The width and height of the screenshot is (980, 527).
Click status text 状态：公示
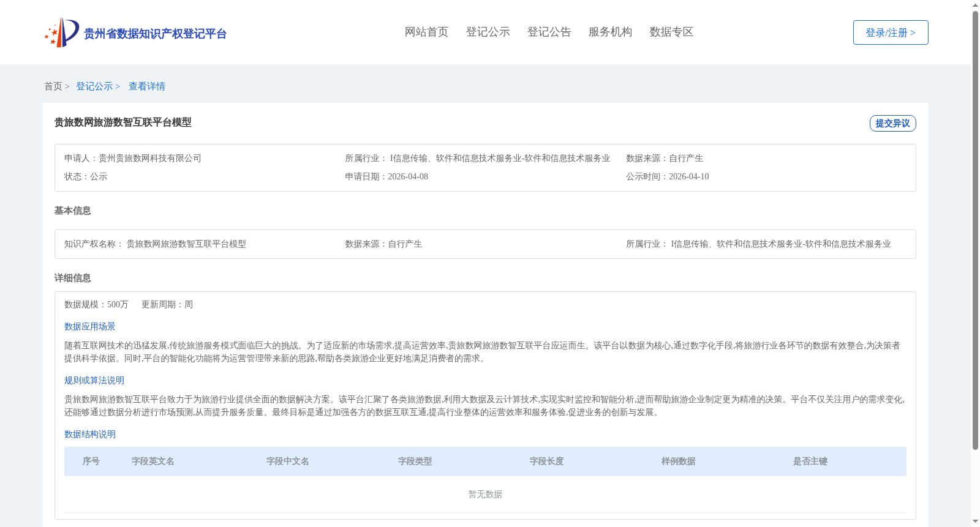86,177
